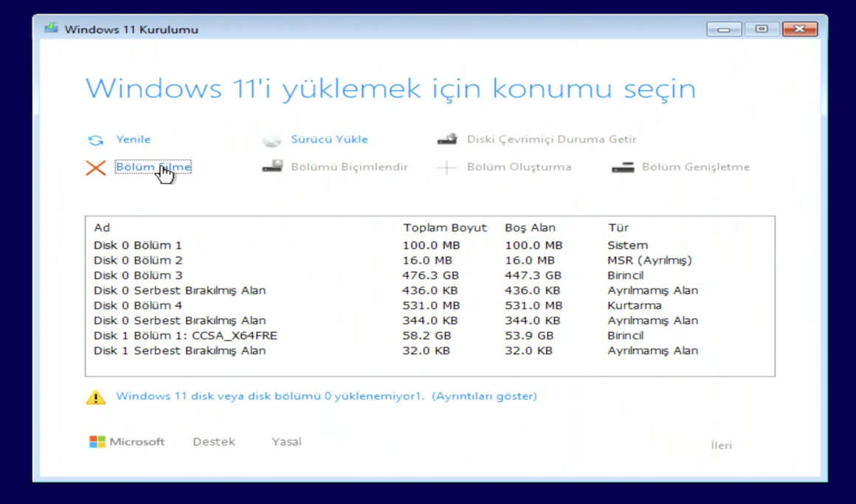
Task: Select Disk 0 Bölüm 2 MSR partition
Action: (x=429, y=260)
